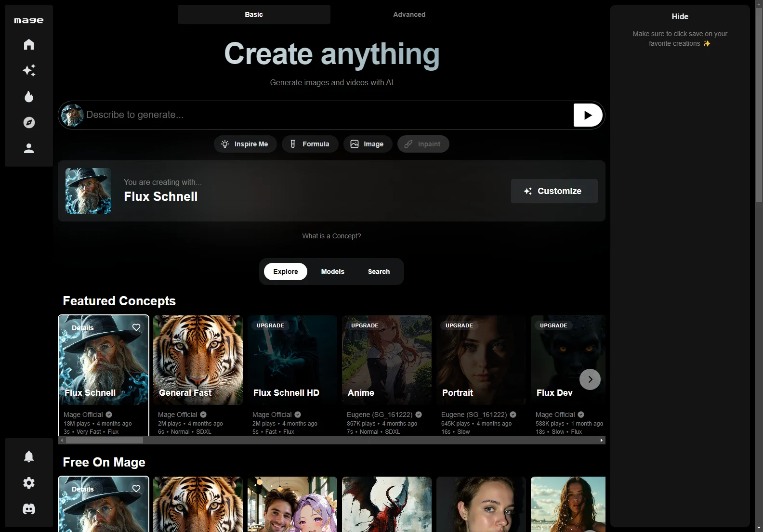The height and width of the screenshot is (532, 763).
Task: Open Eugene (SG_161222) under Anime card
Action: pos(380,415)
